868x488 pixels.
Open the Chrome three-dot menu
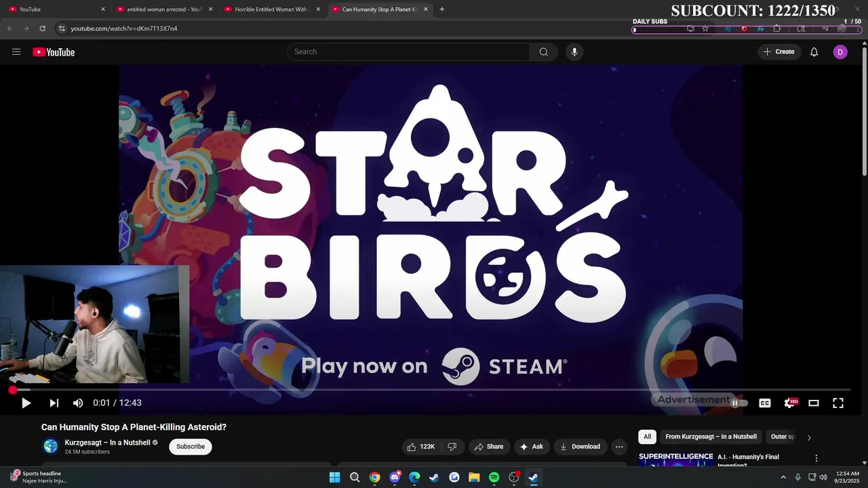[859, 28]
